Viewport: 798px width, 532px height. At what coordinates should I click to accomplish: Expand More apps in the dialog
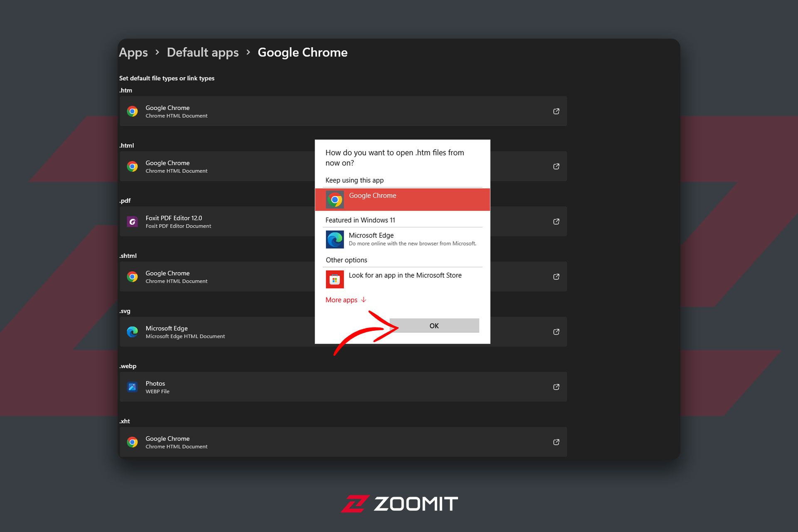pos(346,300)
